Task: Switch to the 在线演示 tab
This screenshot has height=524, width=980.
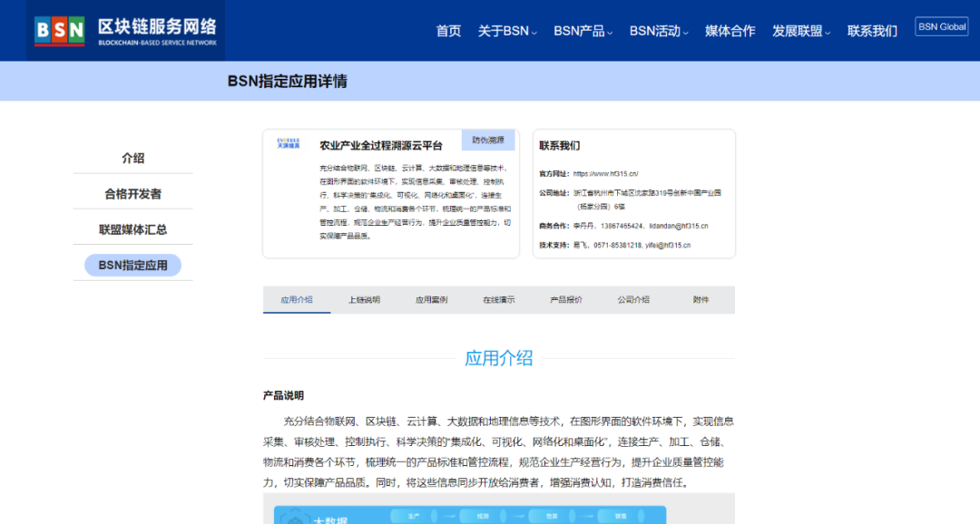Action: 499,300
